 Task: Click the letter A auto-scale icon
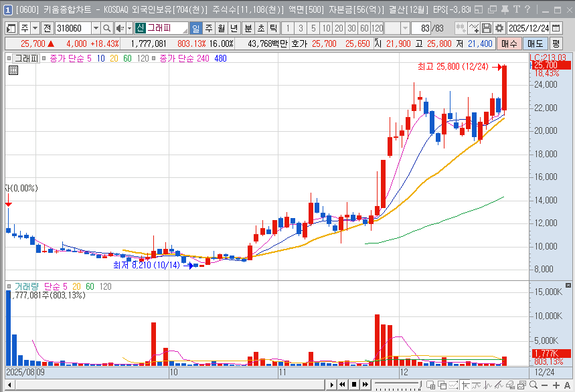567,385
